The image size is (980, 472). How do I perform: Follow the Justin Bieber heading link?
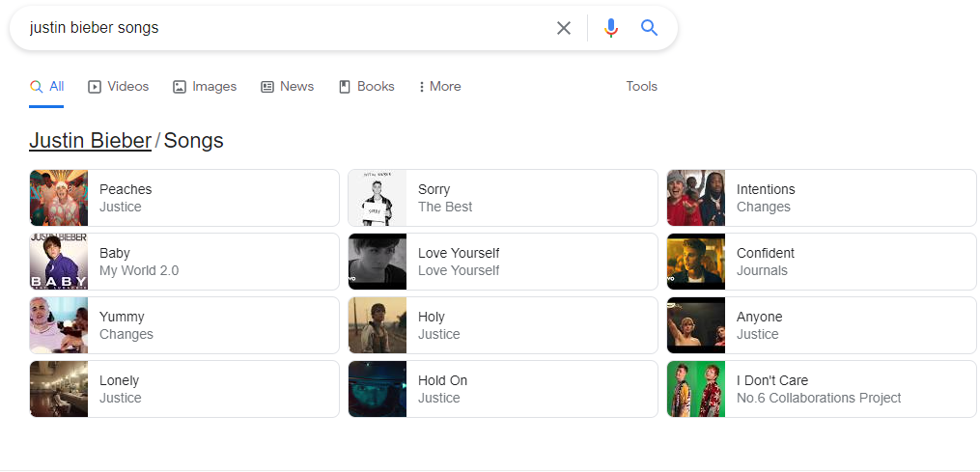tap(90, 141)
